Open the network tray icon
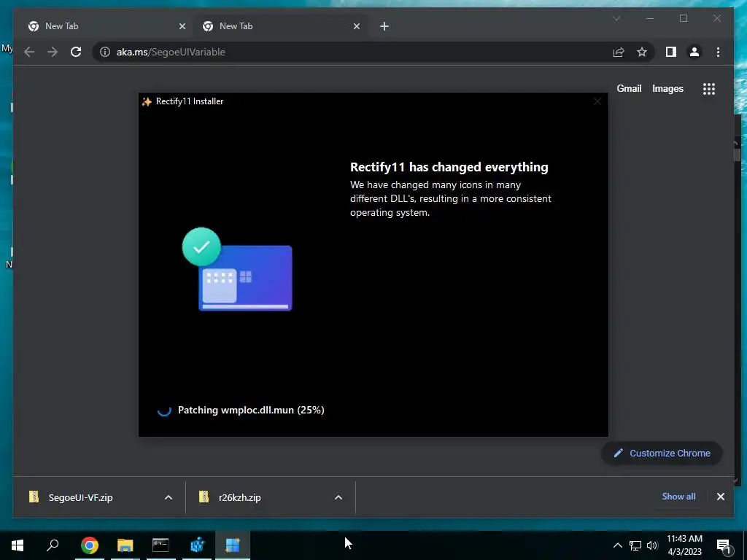This screenshot has height=560, width=747. coord(635,545)
